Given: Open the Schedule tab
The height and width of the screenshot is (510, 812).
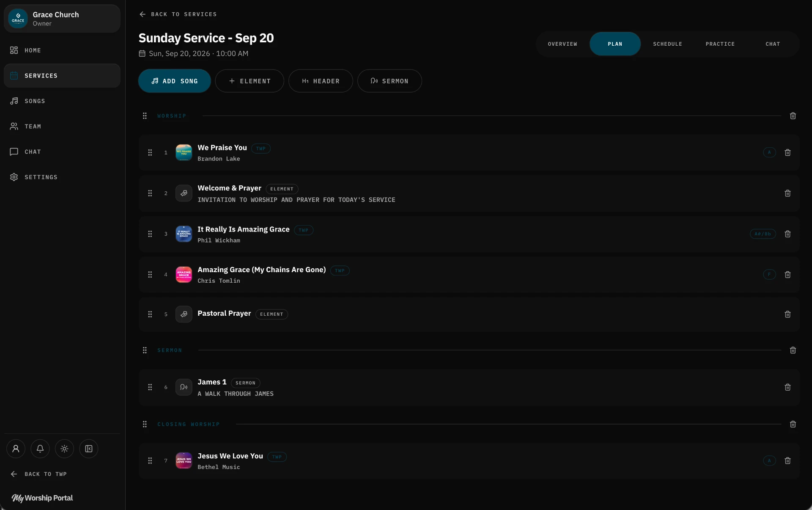Looking at the screenshot, I should point(667,44).
